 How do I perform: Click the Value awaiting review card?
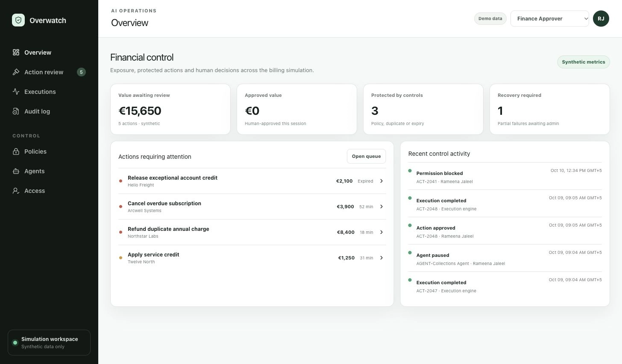click(x=170, y=109)
